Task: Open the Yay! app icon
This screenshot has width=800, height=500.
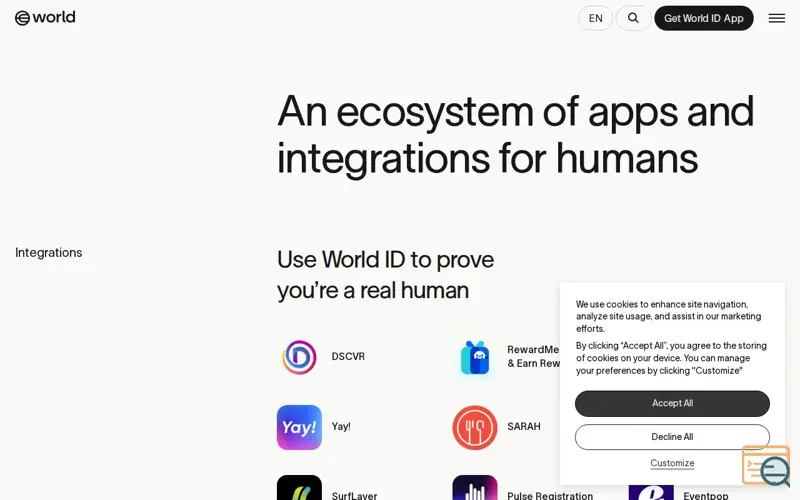Action: click(x=299, y=427)
